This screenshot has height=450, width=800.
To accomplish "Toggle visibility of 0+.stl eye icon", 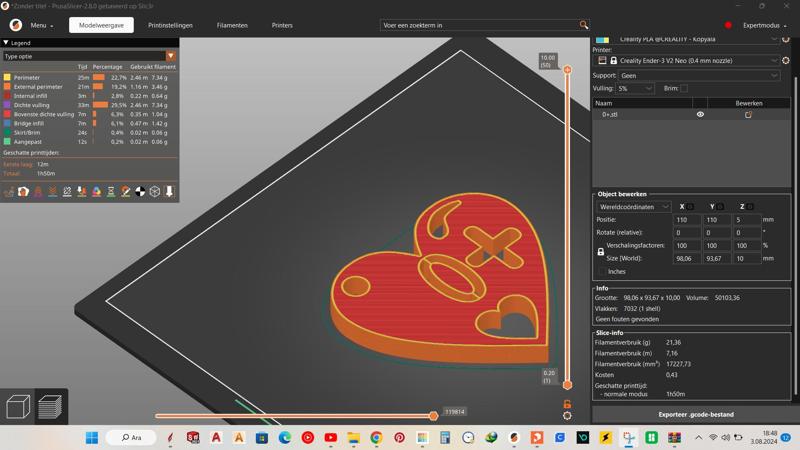I will (701, 114).
